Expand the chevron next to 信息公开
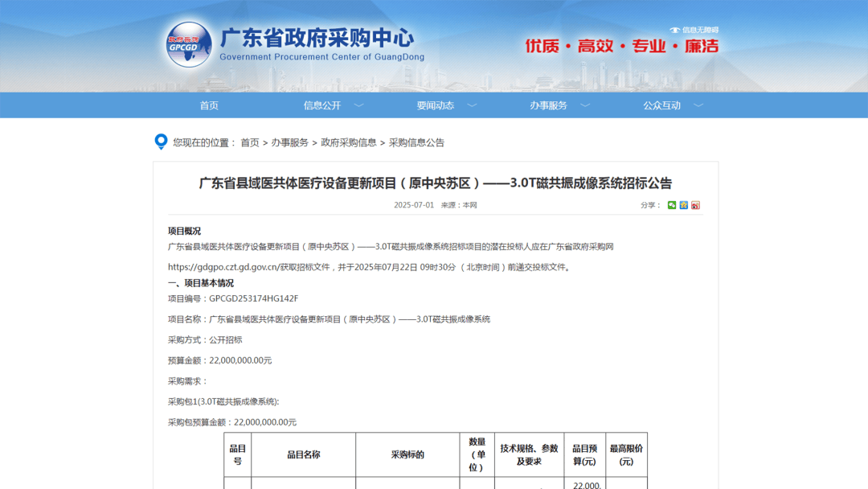This screenshot has width=868, height=489. click(358, 105)
